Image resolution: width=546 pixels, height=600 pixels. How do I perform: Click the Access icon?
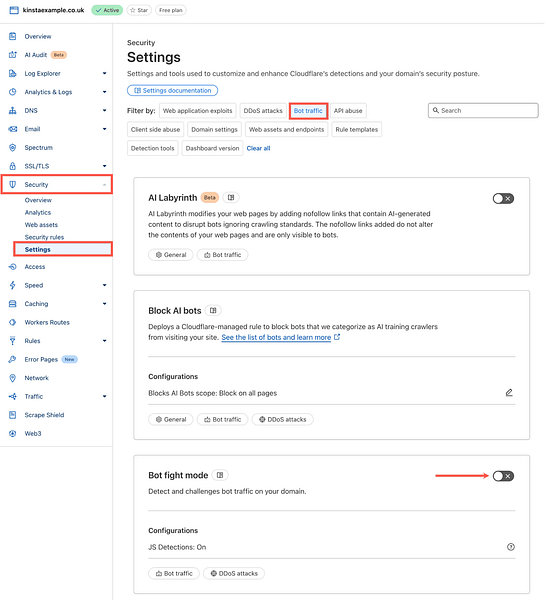[x=13, y=267]
